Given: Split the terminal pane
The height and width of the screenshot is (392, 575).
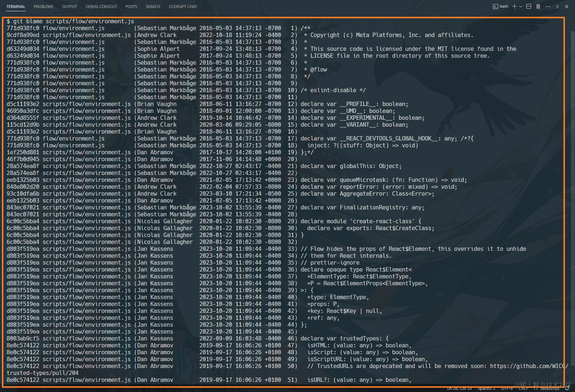Looking at the screenshot, I should pyautogui.click(x=529, y=7).
